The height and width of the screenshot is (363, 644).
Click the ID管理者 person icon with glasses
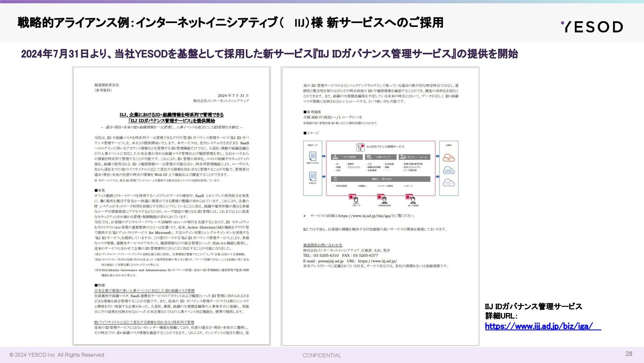click(384, 200)
